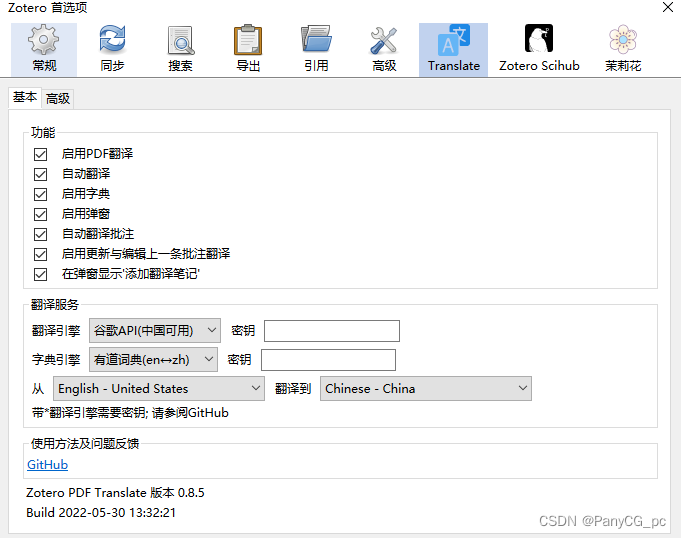Image resolution: width=681 pixels, height=538 pixels.
Task: Switch to the 高级 sub-tab beside 基本
Action: (x=58, y=99)
